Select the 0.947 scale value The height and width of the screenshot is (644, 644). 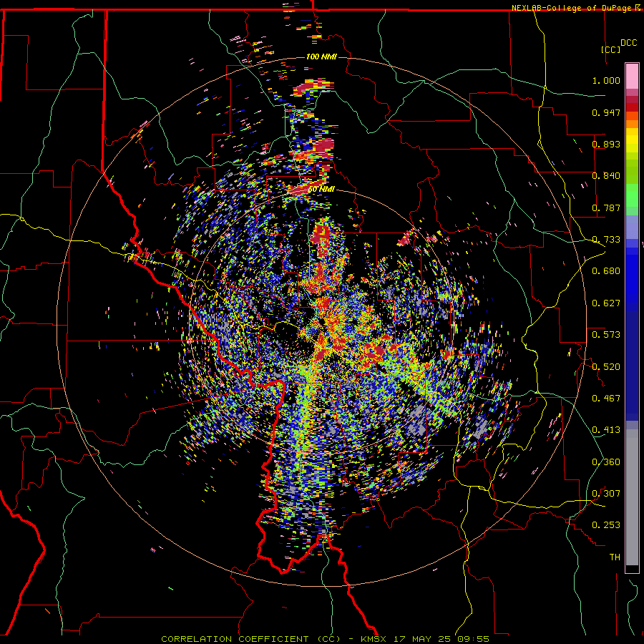(606, 112)
